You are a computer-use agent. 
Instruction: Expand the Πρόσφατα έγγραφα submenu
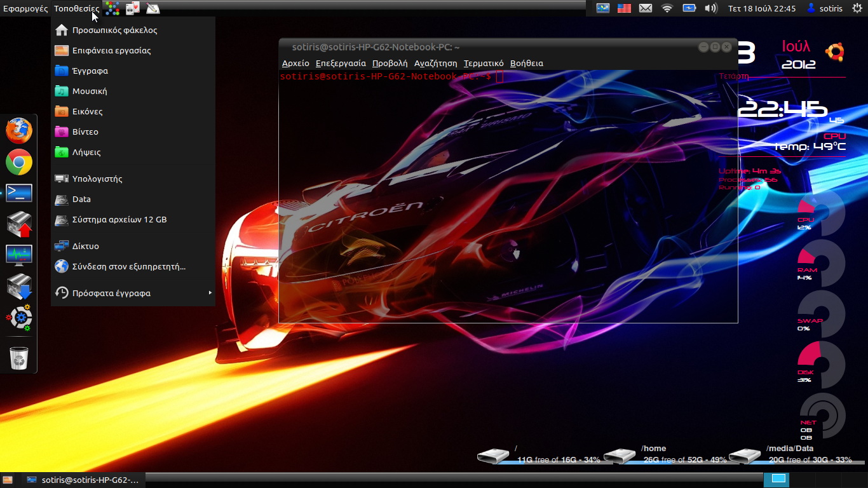pyautogui.click(x=133, y=293)
